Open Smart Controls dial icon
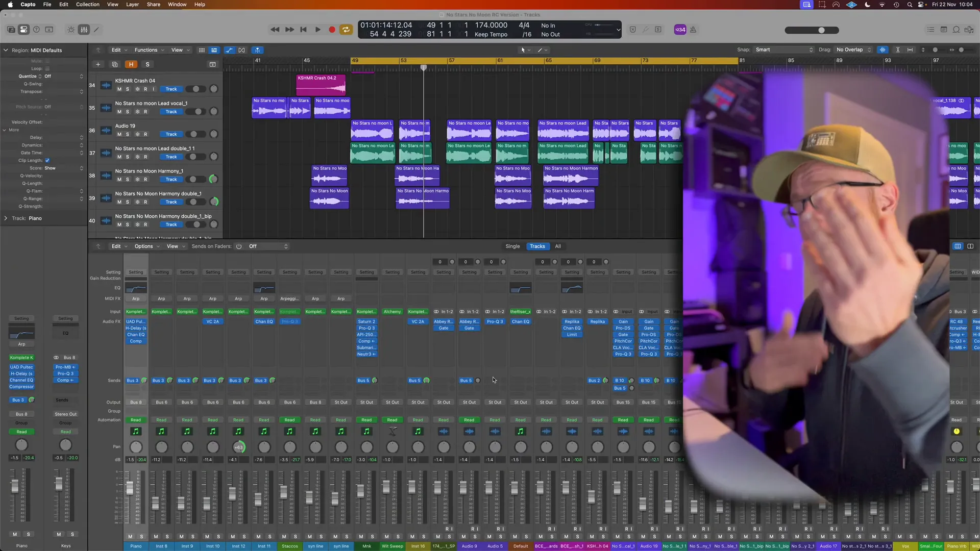Viewport: 980px width, 551px height. pos(71,30)
